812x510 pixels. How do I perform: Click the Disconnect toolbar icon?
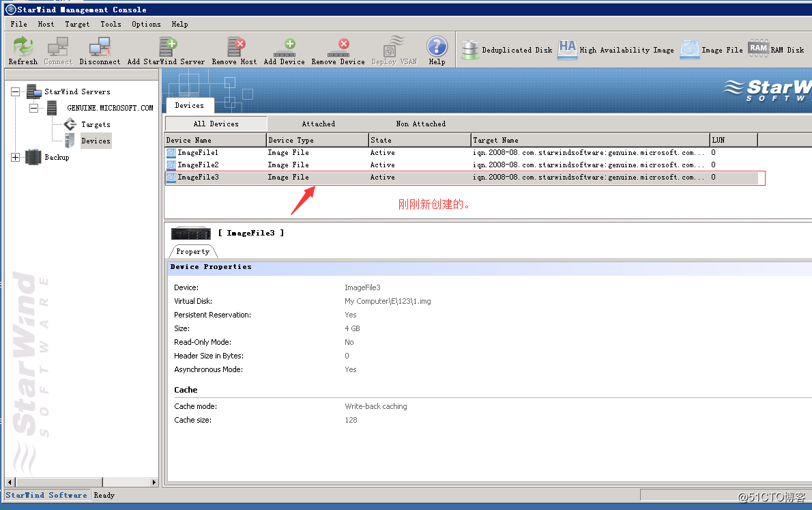100,46
